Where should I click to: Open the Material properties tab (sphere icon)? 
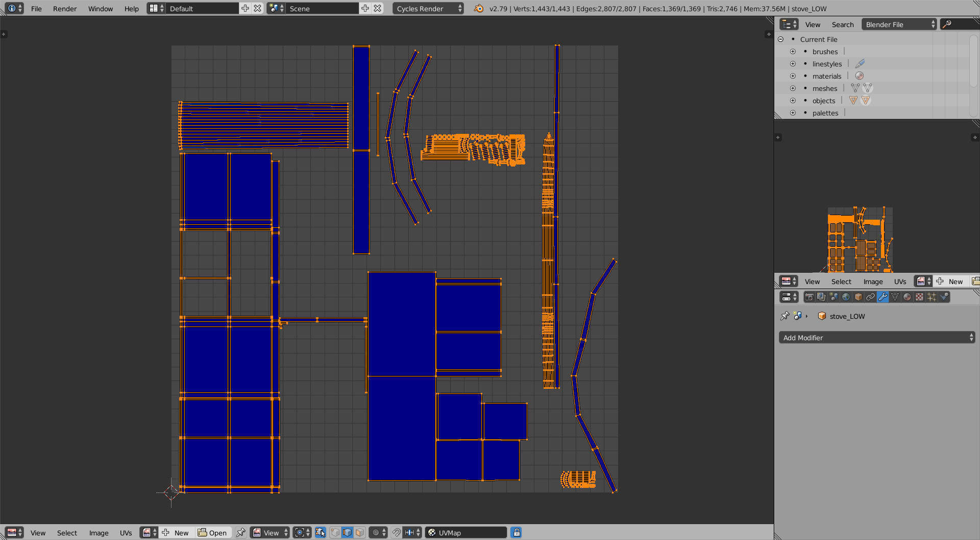point(907,297)
